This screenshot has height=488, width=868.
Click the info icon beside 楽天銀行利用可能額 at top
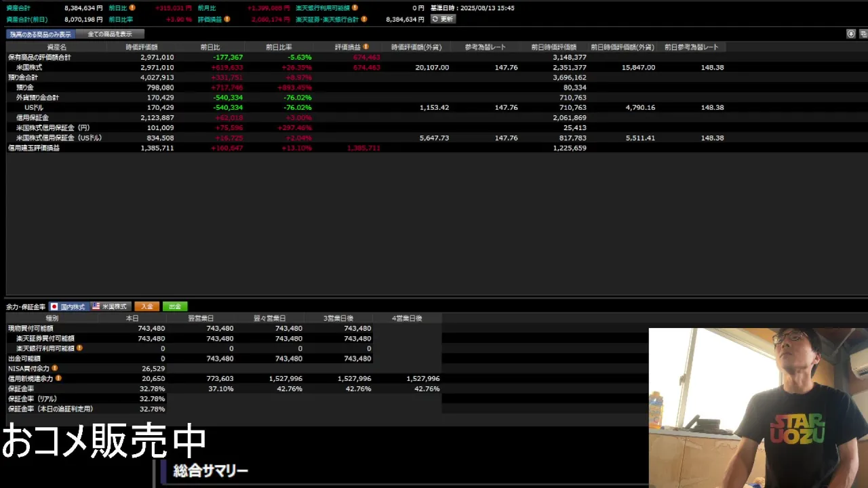point(355,7)
